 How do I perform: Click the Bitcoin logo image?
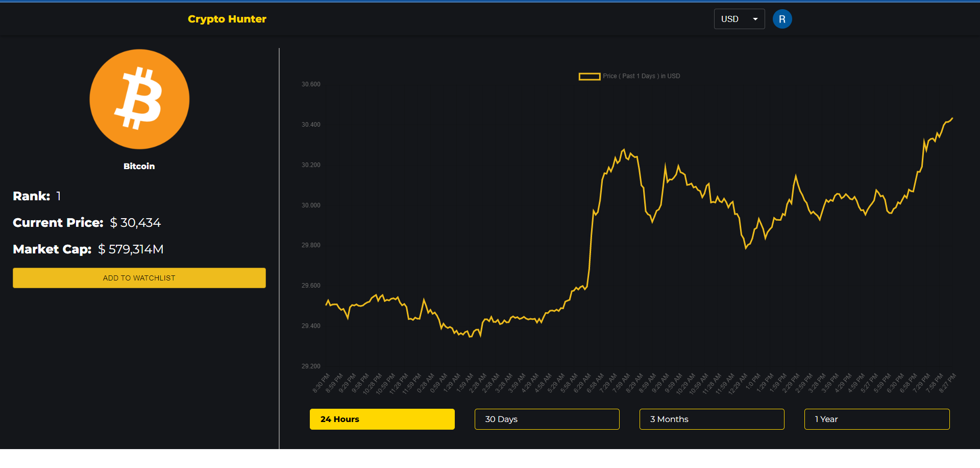pos(139,99)
